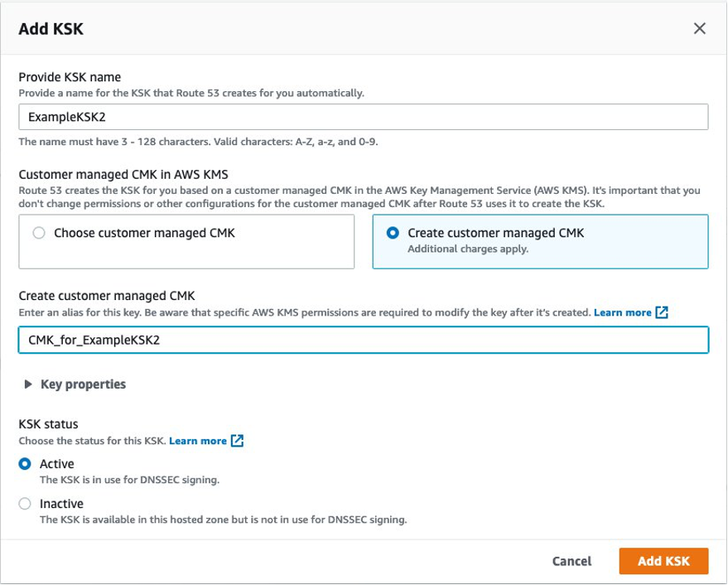Screen dimensions: 728x585
Task: Click external link icon beside CMK Learn more
Action: tap(661, 312)
